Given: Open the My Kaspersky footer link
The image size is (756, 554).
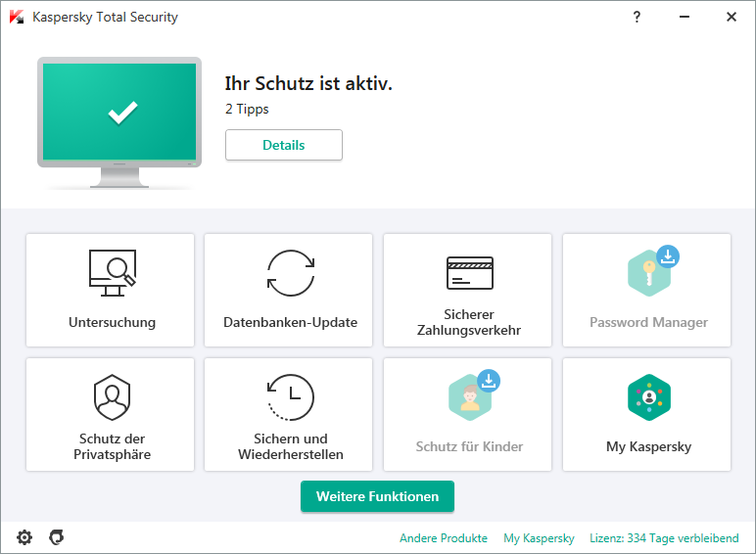Looking at the screenshot, I should pyautogui.click(x=539, y=537).
